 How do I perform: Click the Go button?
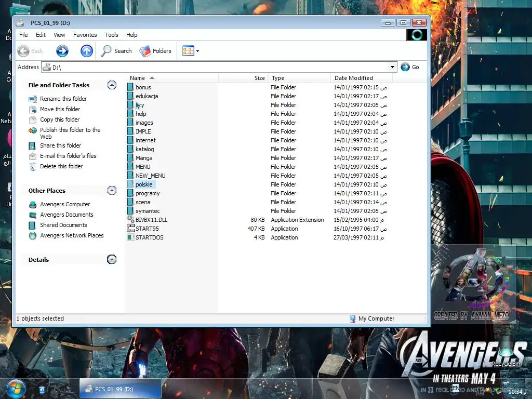click(410, 67)
